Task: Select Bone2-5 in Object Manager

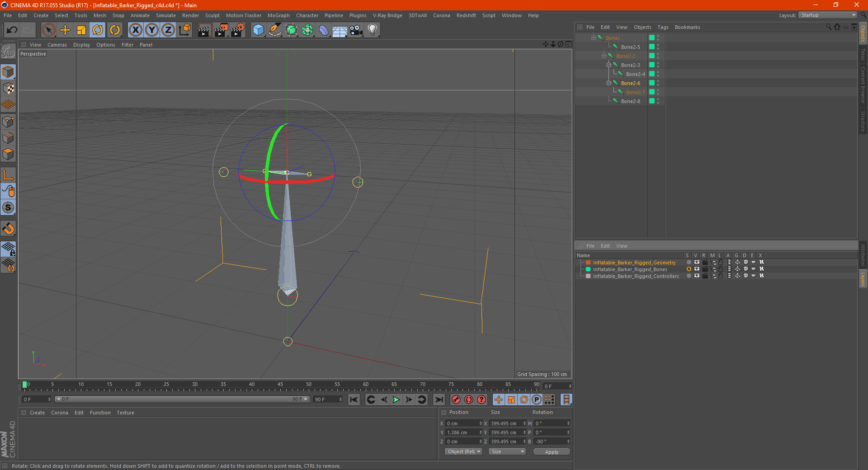Action: pos(630,47)
